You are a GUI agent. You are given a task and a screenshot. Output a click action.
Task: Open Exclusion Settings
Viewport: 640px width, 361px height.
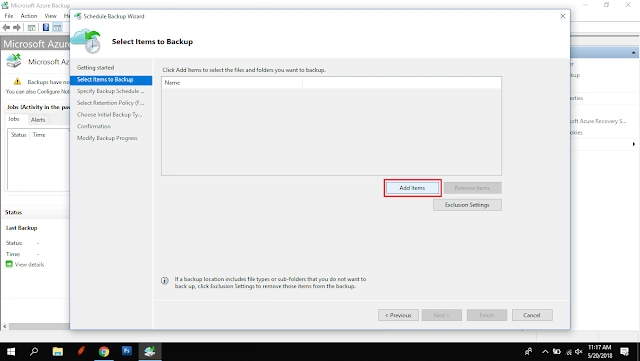point(467,205)
